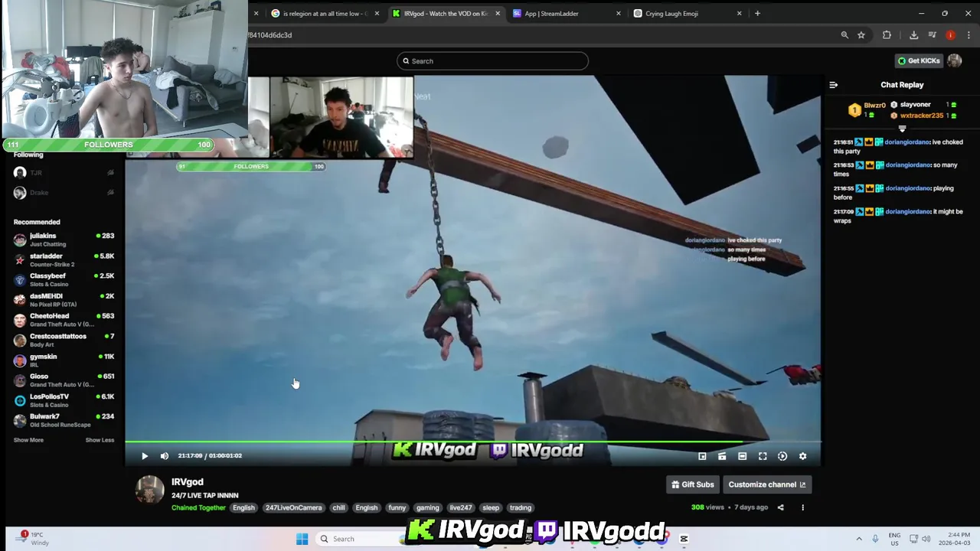
Task: Click the zoom magnifier in address bar
Action: pos(844,35)
